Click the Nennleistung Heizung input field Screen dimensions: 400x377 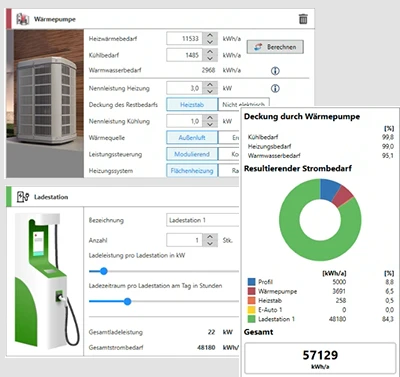[184, 88]
